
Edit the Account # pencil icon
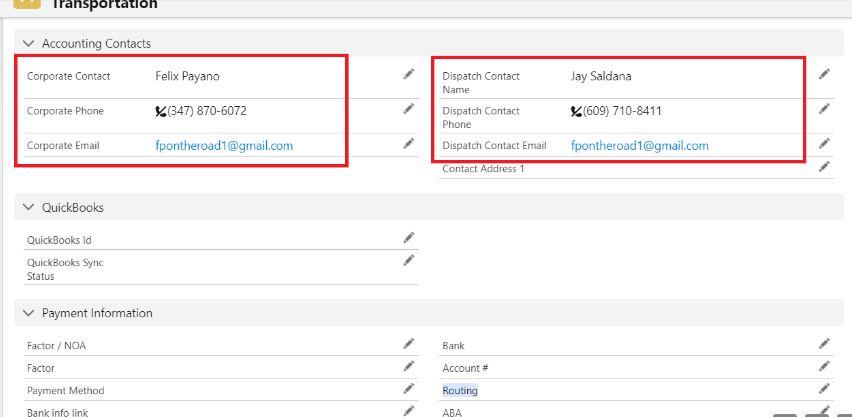(x=824, y=366)
